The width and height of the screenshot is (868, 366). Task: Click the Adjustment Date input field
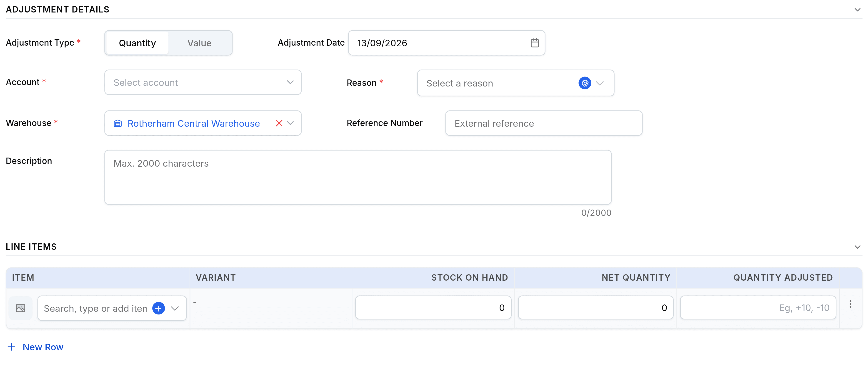(x=446, y=43)
